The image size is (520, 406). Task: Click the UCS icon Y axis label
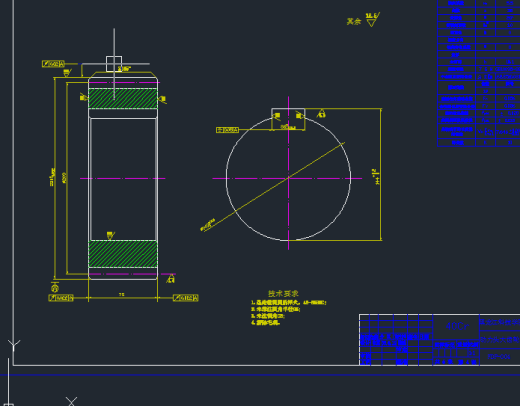[14, 345]
